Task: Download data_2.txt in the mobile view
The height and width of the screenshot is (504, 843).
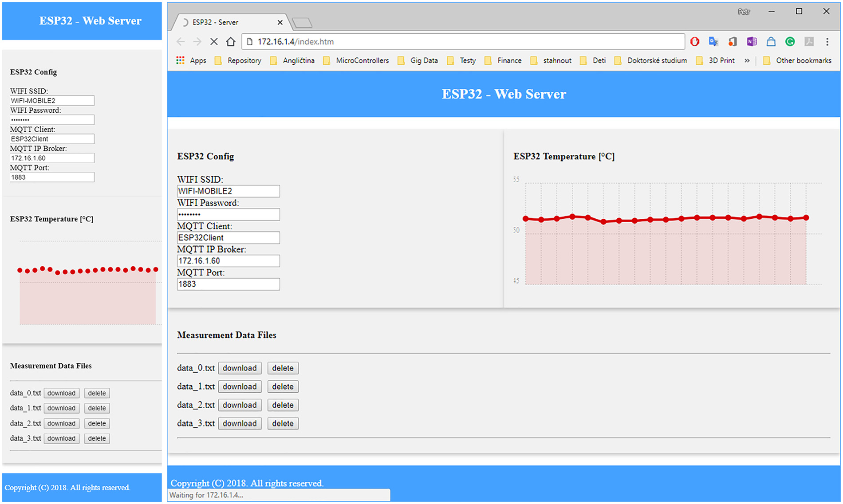Action: tap(62, 423)
